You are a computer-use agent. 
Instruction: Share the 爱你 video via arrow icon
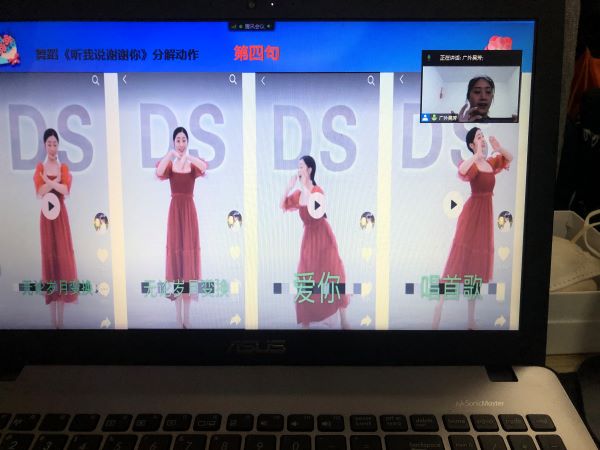pos(366,320)
